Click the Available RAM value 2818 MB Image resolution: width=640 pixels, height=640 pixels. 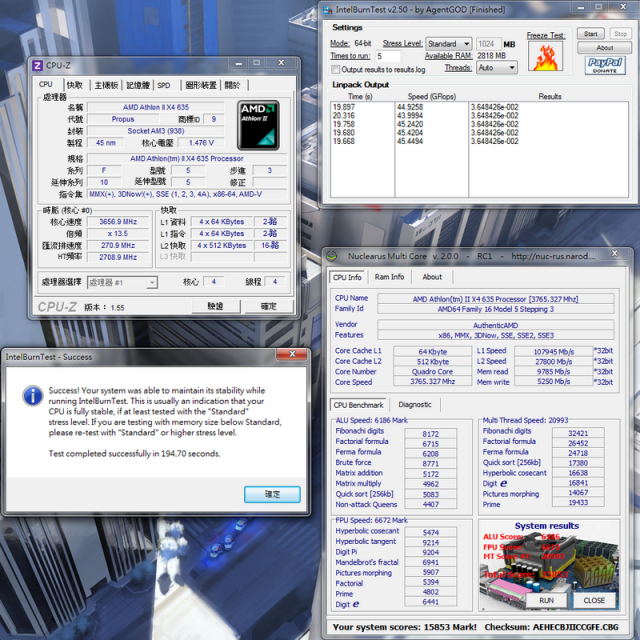point(491,56)
